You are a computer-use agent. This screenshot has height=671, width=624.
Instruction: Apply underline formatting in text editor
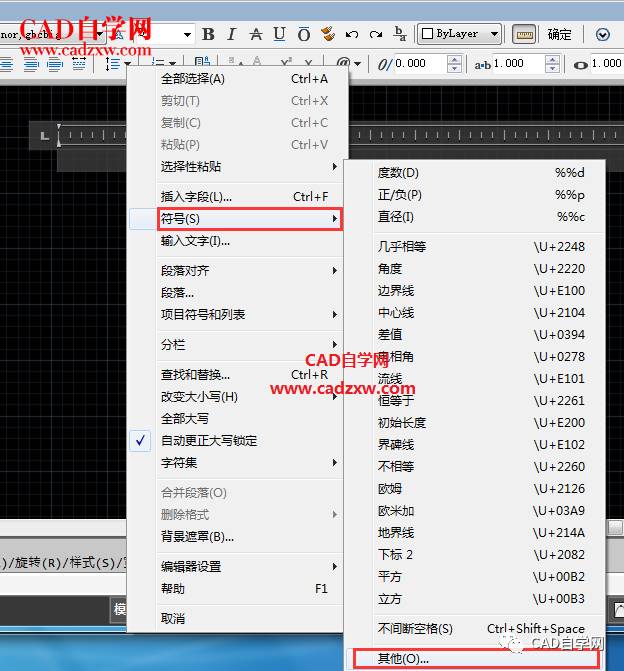[x=279, y=34]
